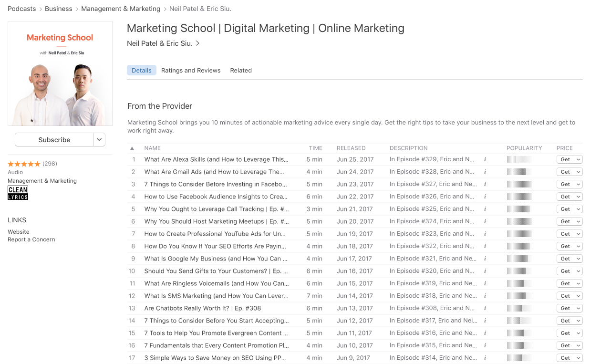The width and height of the screenshot is (590, 364).
Task: Expand Get options for the Send Gifts episode
Action: [x=579, y=271]
